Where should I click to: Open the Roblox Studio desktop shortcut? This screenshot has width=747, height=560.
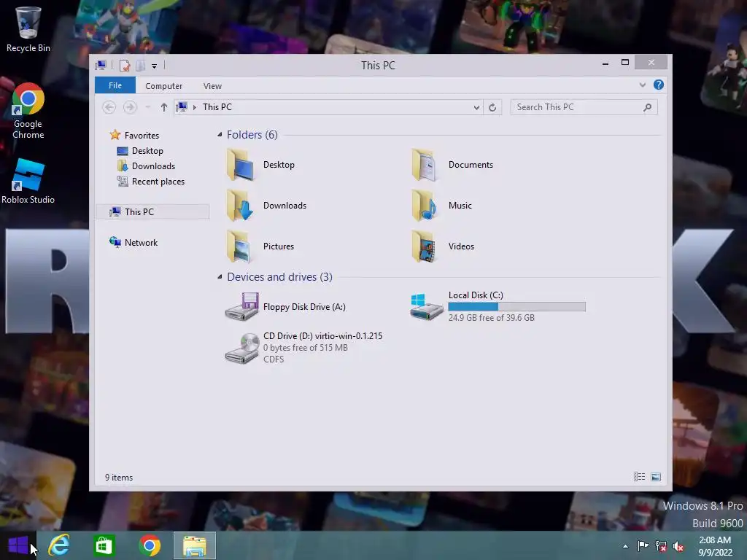[28, 181]
